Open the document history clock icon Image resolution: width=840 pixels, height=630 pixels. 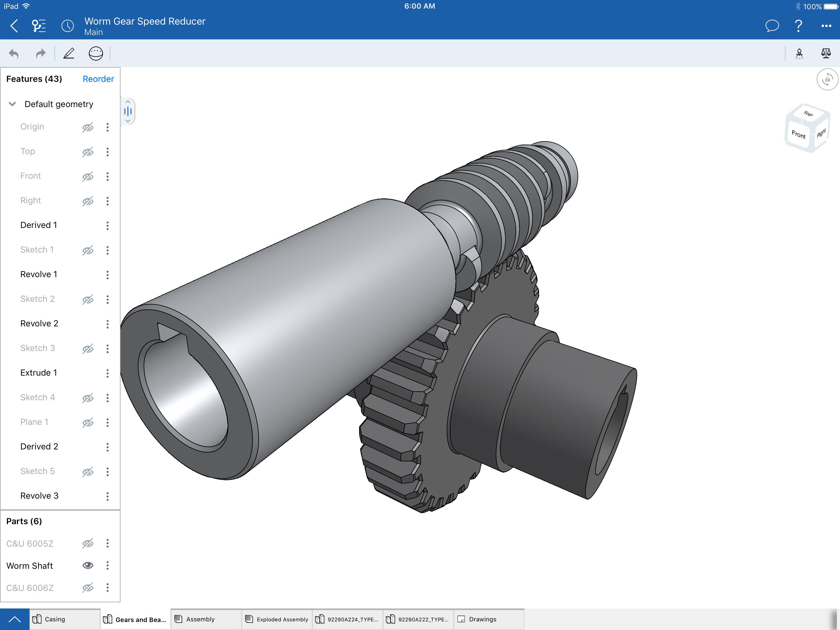(68, 26)
